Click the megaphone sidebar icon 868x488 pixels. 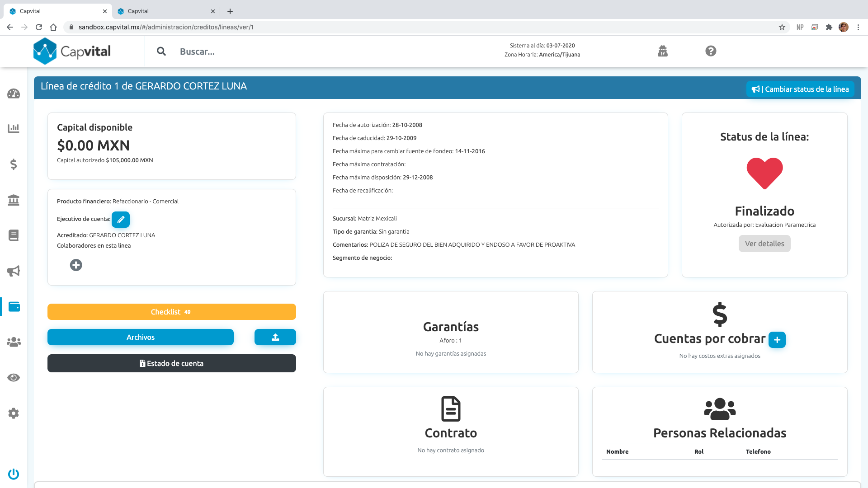coord(14,271)
